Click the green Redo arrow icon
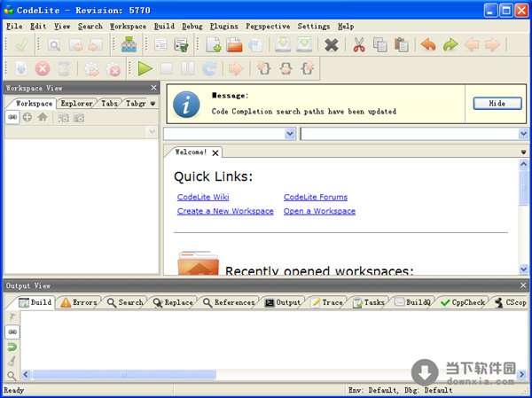Screen dimensions: 532x398 coord(450,45)
